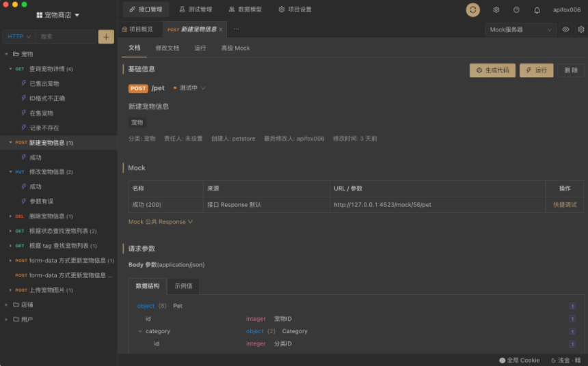Click lightning icon of 已售出宠物 case
This screenshot has height=366, width=588.
[x=24, y=83]
